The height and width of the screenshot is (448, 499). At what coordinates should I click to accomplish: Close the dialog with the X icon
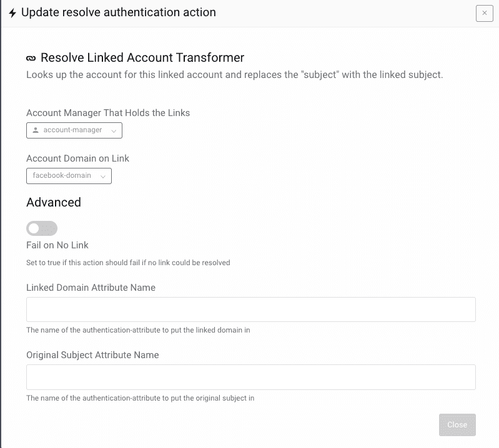484,13
